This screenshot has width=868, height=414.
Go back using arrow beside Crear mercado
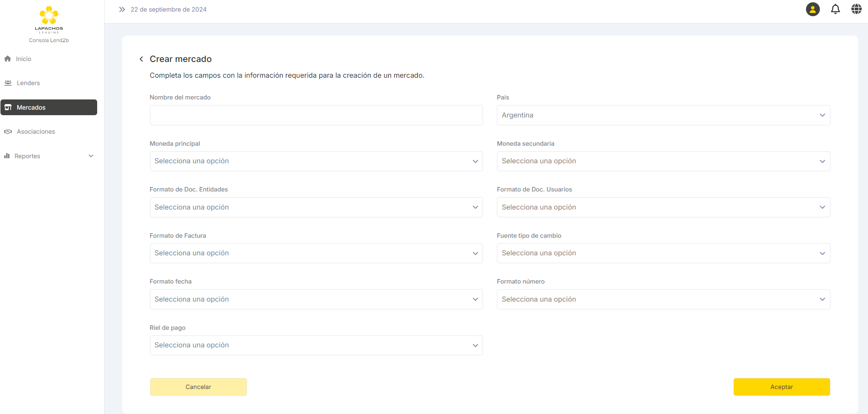pyautogui.click(x=141, y=59)
